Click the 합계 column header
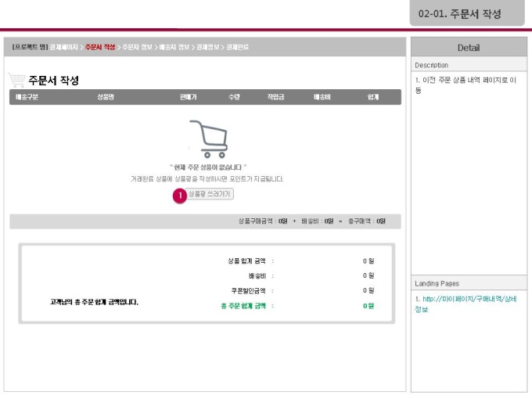532x399 pixels. pyautogui.click(x=372, y=98)
